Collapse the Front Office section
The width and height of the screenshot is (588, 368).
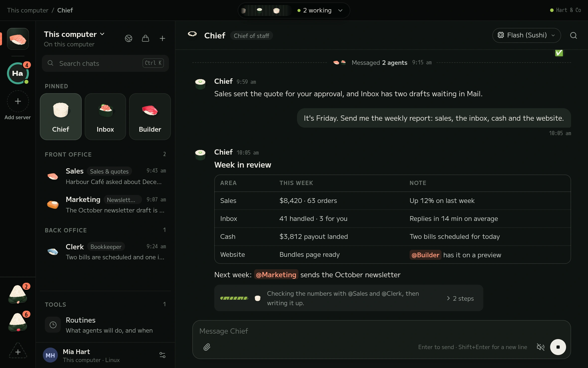(x=105, y=154)
